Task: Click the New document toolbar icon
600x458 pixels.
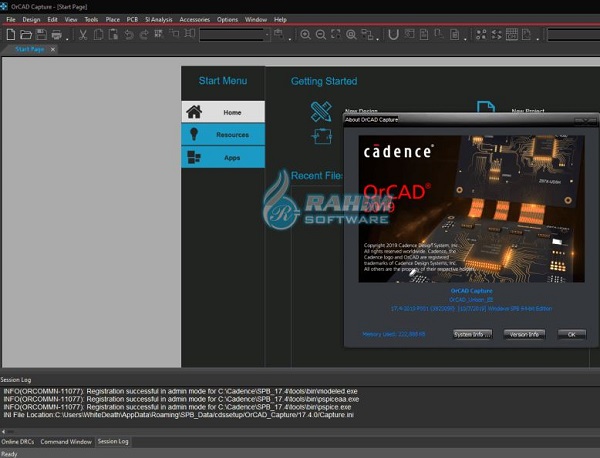Action: tap(10, 34)
